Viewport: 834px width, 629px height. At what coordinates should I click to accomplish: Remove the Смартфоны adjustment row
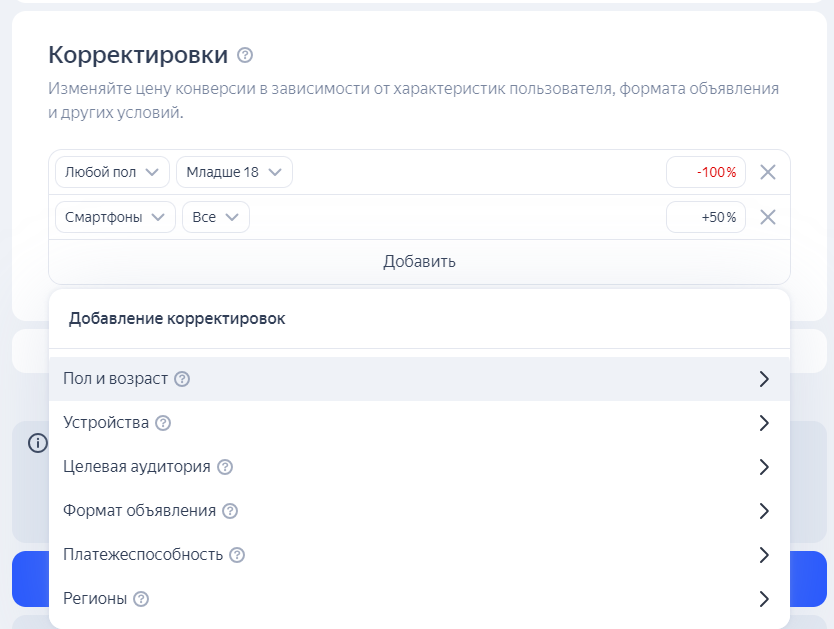click(x=768, y=217)
